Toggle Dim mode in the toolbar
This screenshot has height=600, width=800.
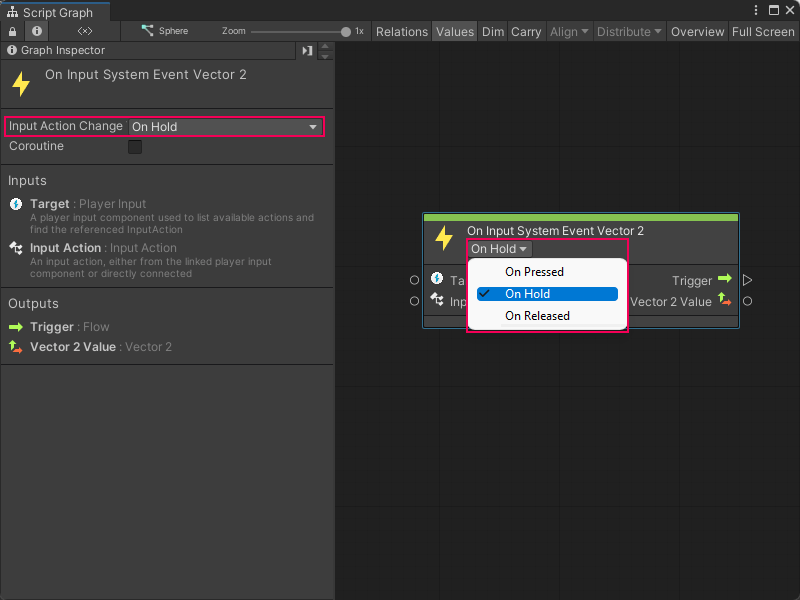click(x=492, y=31)
